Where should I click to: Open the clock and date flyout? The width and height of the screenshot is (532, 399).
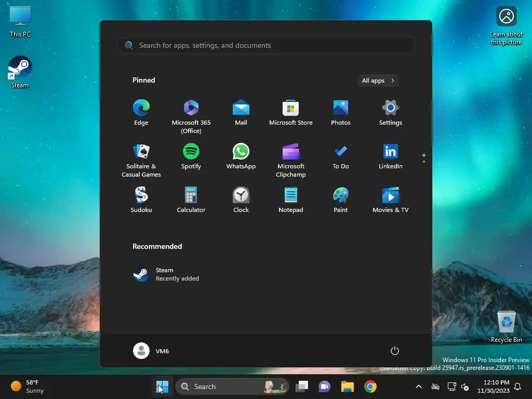(494, 387)
